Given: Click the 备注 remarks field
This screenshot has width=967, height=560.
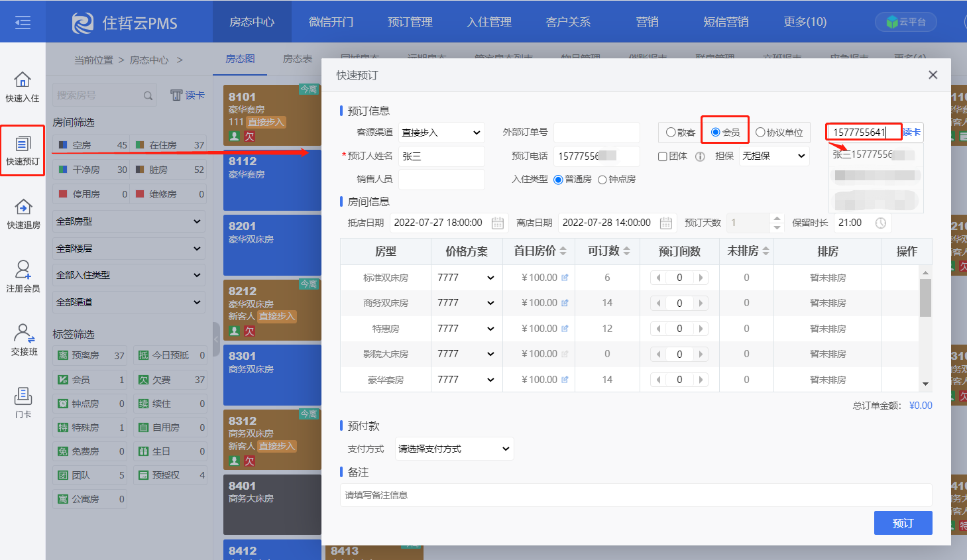Looking at the screenshot, I should click(x=636, y=495).
